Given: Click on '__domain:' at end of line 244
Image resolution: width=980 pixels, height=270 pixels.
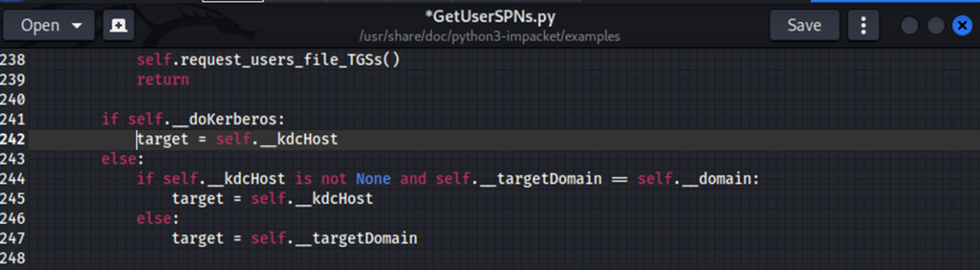Looking at the screenshot, I should [x=720, y=179].
